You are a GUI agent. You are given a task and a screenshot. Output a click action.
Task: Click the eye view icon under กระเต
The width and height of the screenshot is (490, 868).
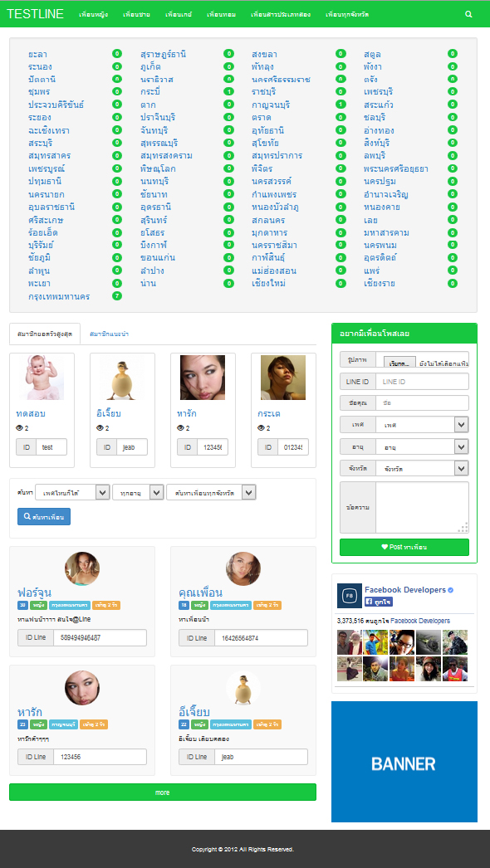click(x=261, y=428)
